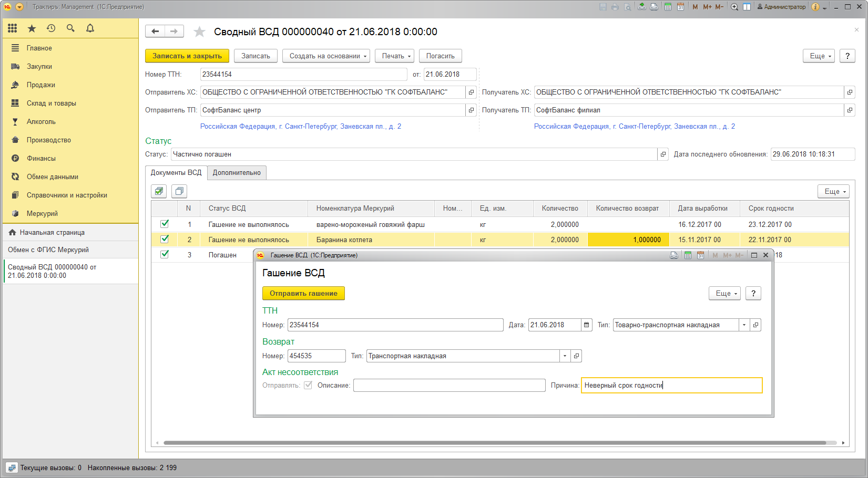Open title bar options dropdown arrow
The height and width of the screenshot is (478, 868).
click(x=825, y=7)
